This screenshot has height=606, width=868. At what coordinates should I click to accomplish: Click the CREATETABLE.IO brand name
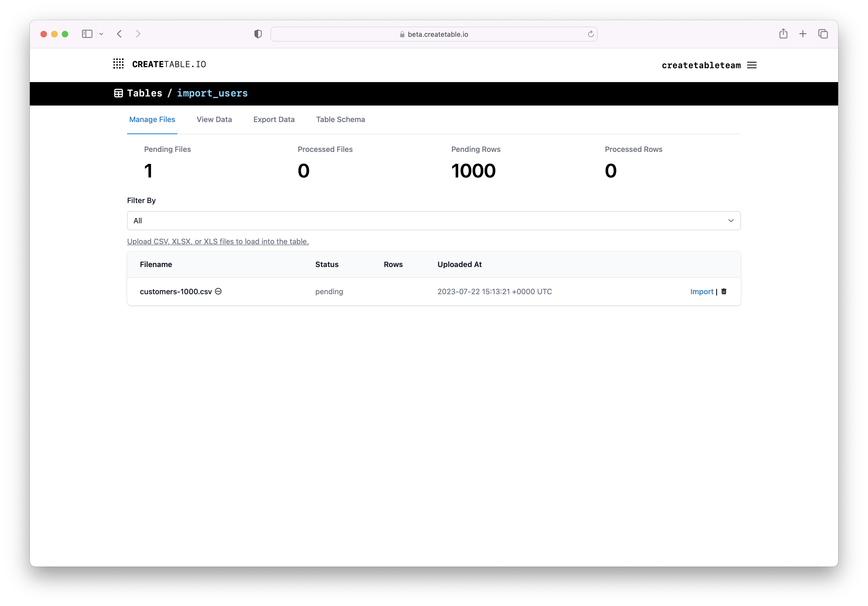[169, 64]
